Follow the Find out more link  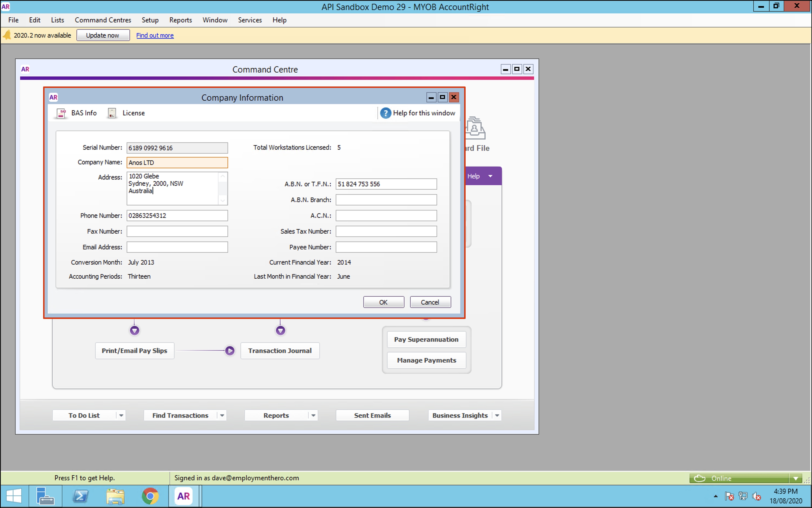pyautogui.click(x=155, y=35)
